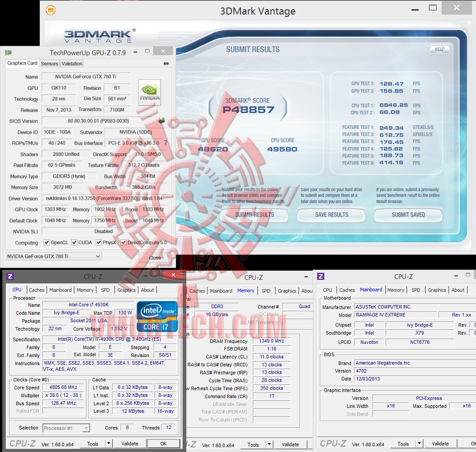The height and width of the screenshot is (452, 476).
Task: Click the HELP button in 3DMark Vantage
Action: click(x=439, y=49)
